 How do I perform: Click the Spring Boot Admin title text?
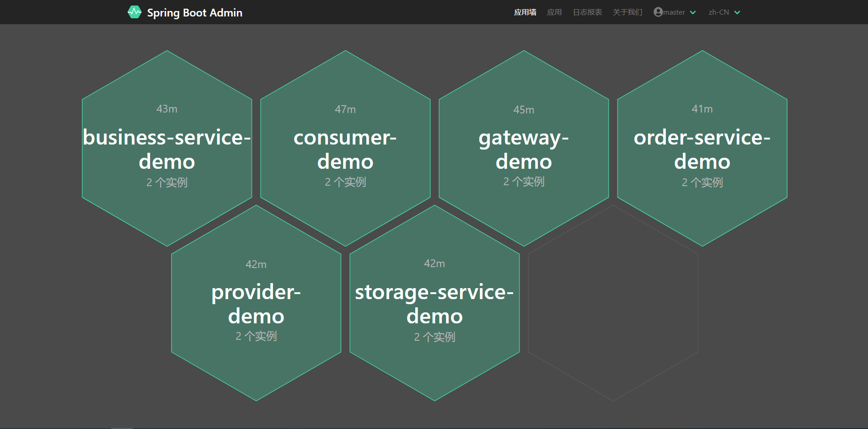[194, 13]
